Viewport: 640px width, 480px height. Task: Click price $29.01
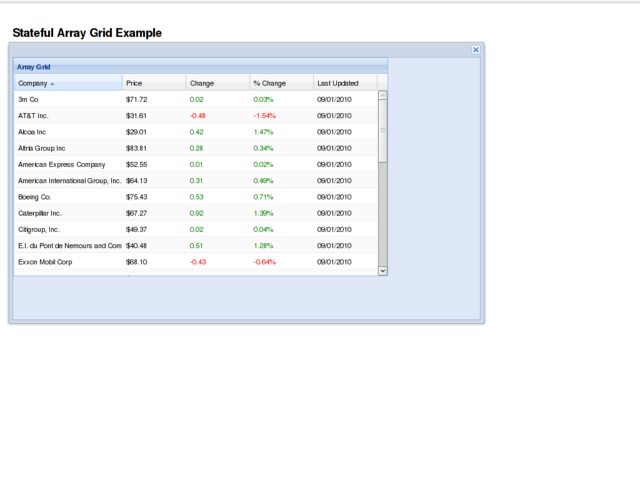click(x=136, y=132)
